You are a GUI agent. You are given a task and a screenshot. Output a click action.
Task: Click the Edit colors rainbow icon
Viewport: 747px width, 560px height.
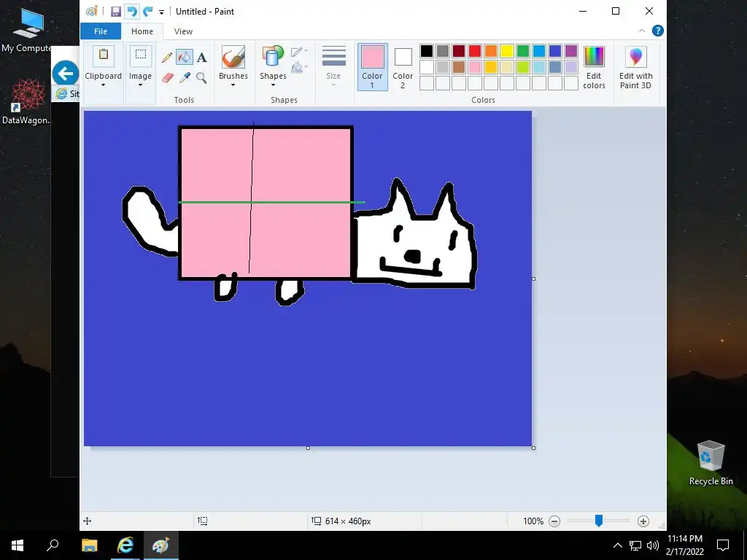tap(594, 57)
